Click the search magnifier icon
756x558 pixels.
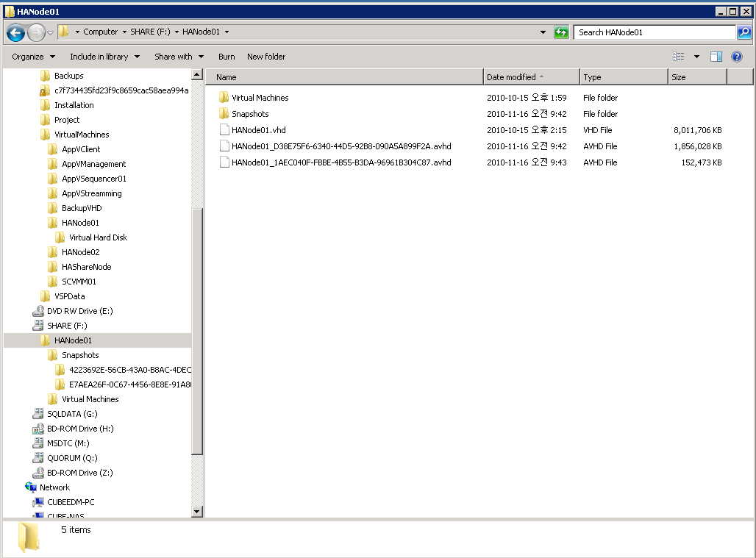(x=744, y=32)
